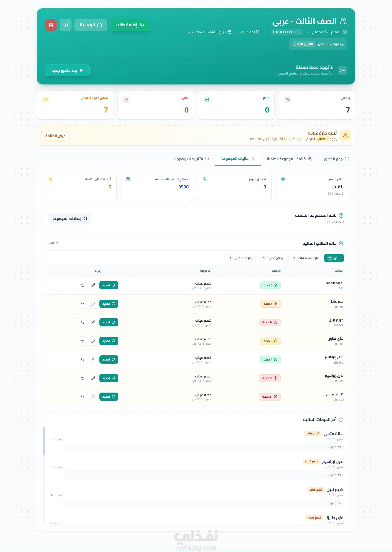Click the إجمالي total students card
Image resolution: width=392 pixels, height=552 pixels.
click(317, 105)
